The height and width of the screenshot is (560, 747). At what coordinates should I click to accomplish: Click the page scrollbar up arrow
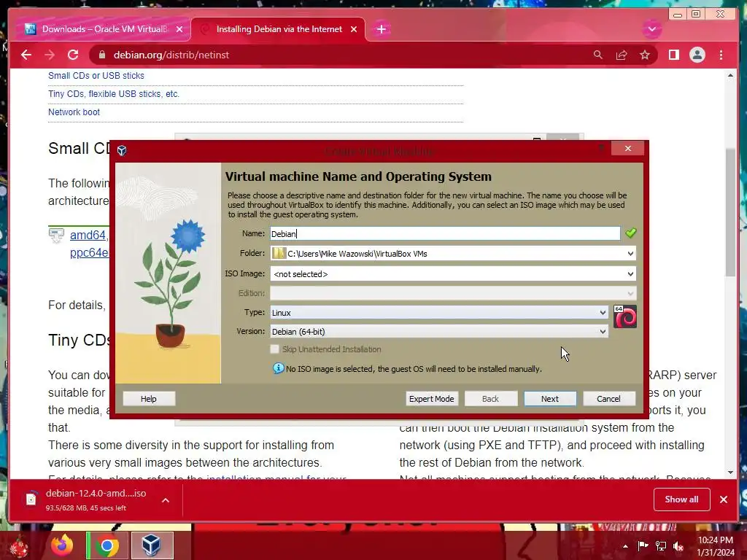point(731,76)
